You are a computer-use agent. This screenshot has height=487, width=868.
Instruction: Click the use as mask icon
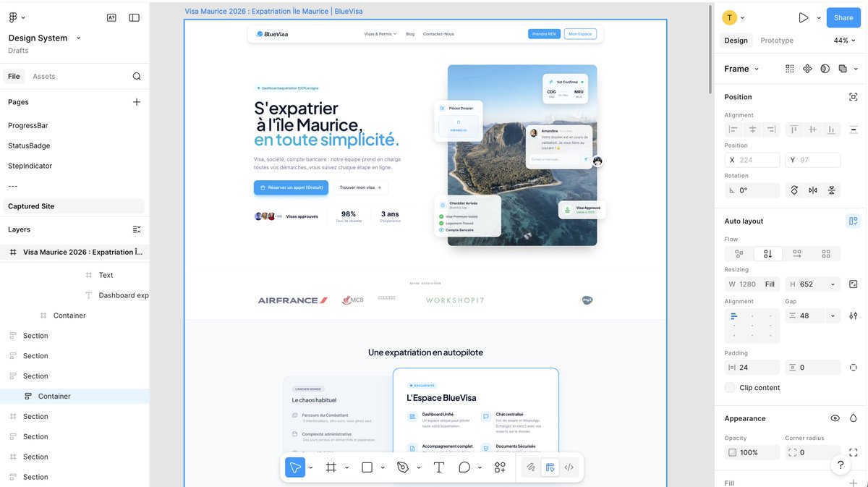(825, 69)
